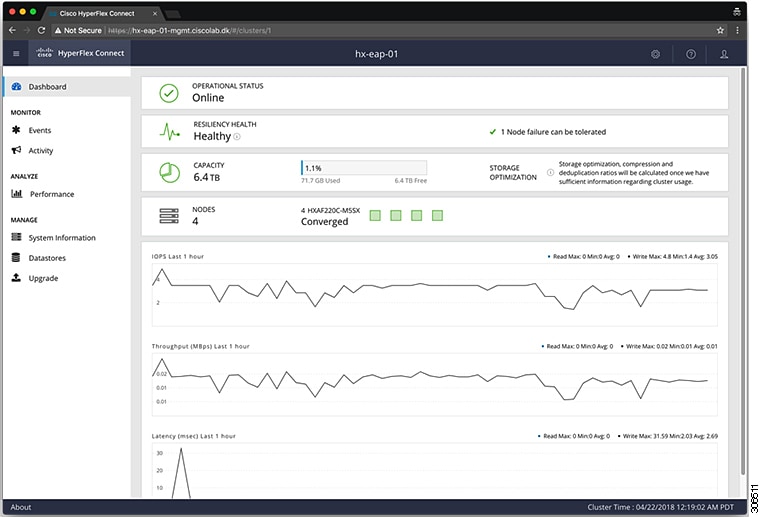Image resolution: width=761 pixels, height=517 pixels.
Task: Click the Capacity pie chart icon
Action: click(x=169, y=172)
